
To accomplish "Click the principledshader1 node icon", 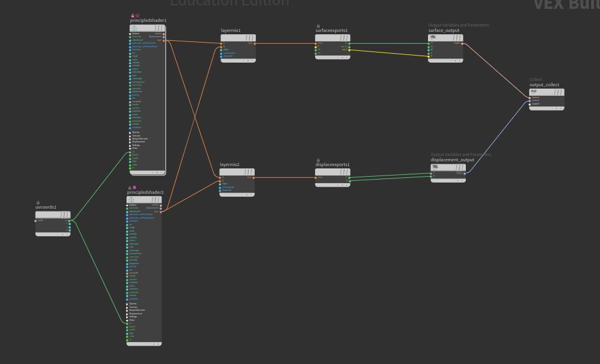I will (x=135, y=28).
